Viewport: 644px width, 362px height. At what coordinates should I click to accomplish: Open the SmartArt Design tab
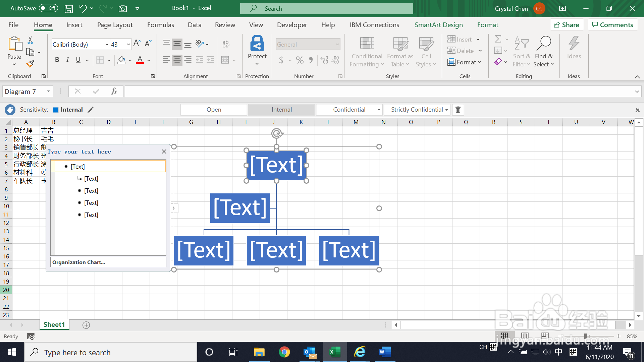click(438, 25)
